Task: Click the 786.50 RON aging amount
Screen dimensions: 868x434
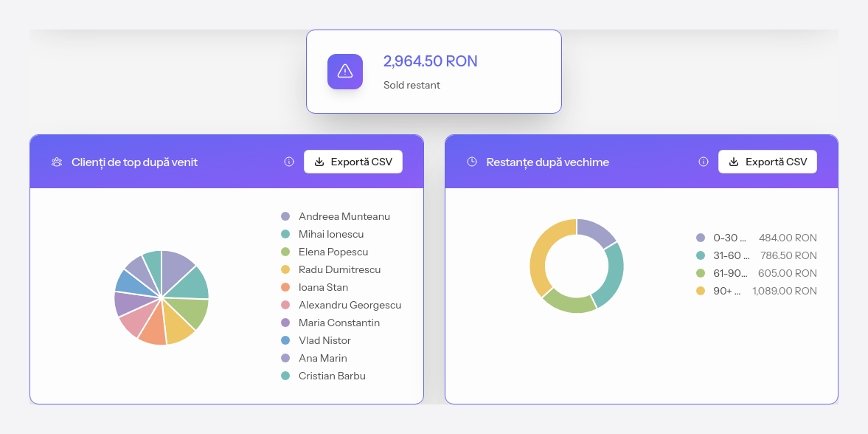Action: coord(788,255)
